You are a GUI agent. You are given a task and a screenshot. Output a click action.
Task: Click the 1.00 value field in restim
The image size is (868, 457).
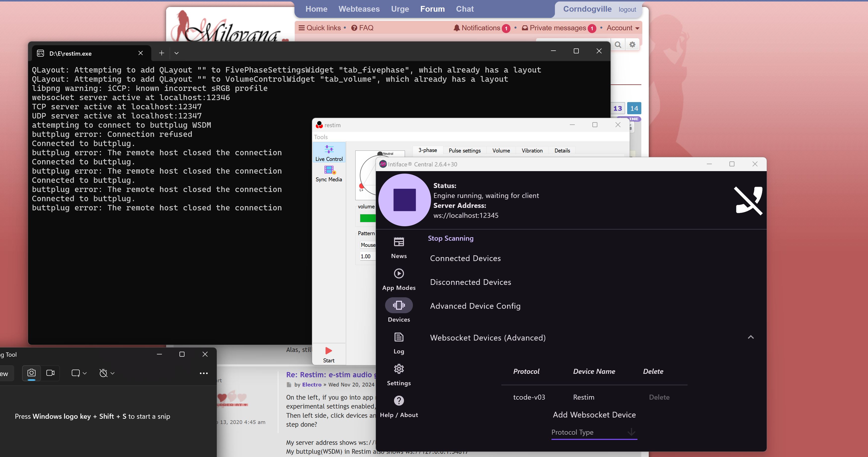(x=368, y=257)
